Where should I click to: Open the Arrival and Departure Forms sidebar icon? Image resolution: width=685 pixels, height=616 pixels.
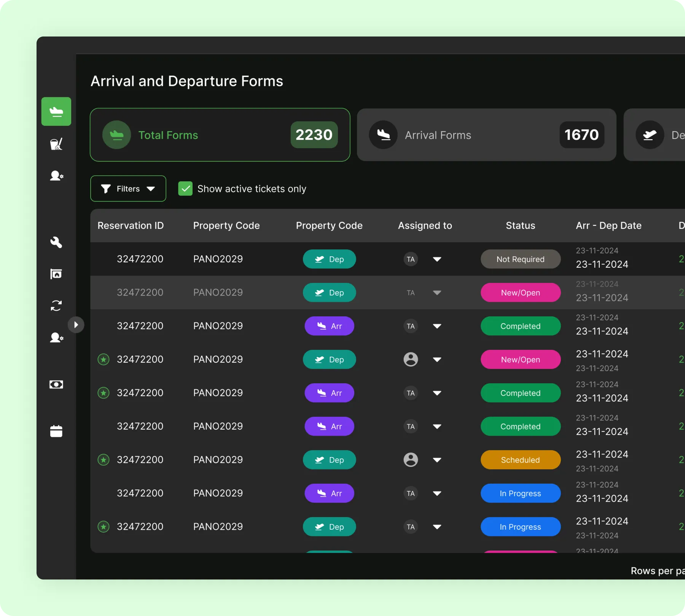(x=56, y=111)
